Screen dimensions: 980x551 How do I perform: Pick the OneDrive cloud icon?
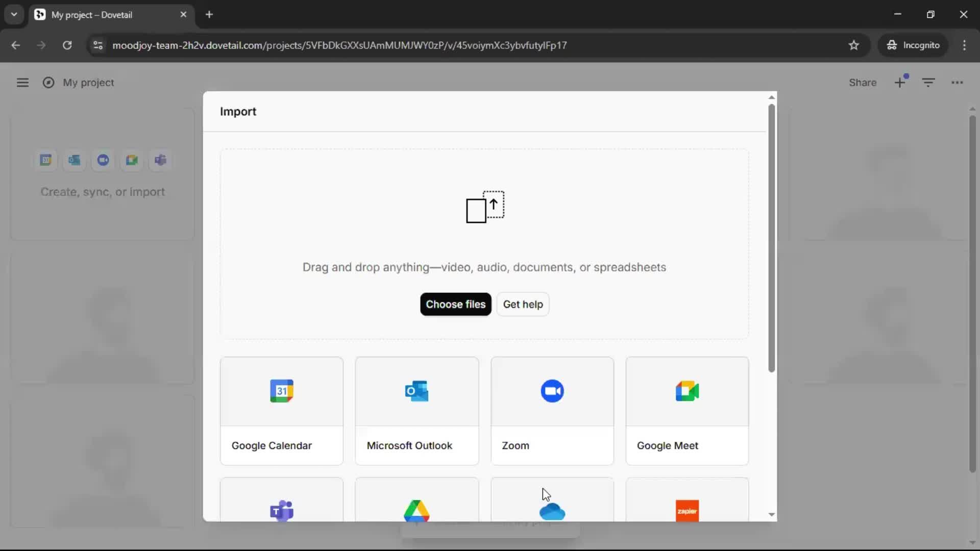pos(552,511)
